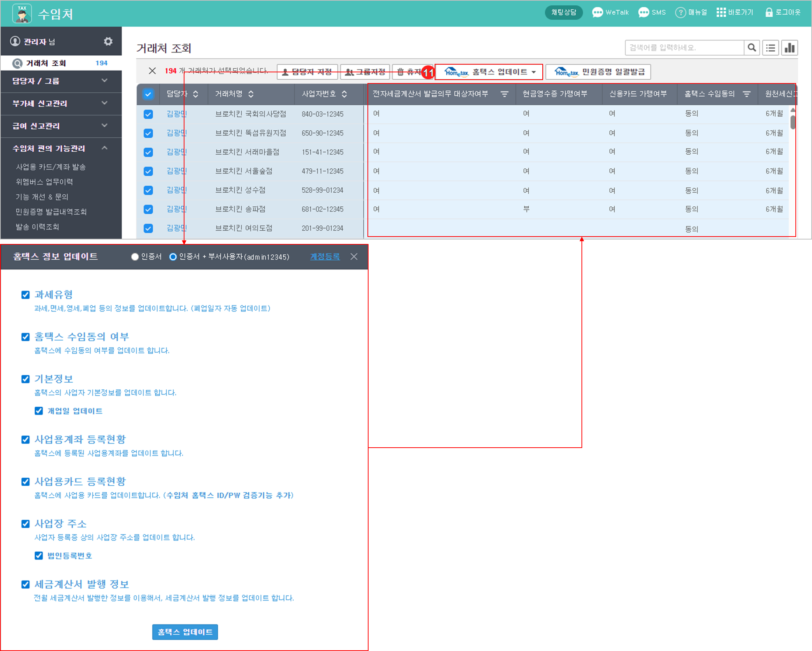Uncheck the 과세유형 checkbox

coord(25,294)
